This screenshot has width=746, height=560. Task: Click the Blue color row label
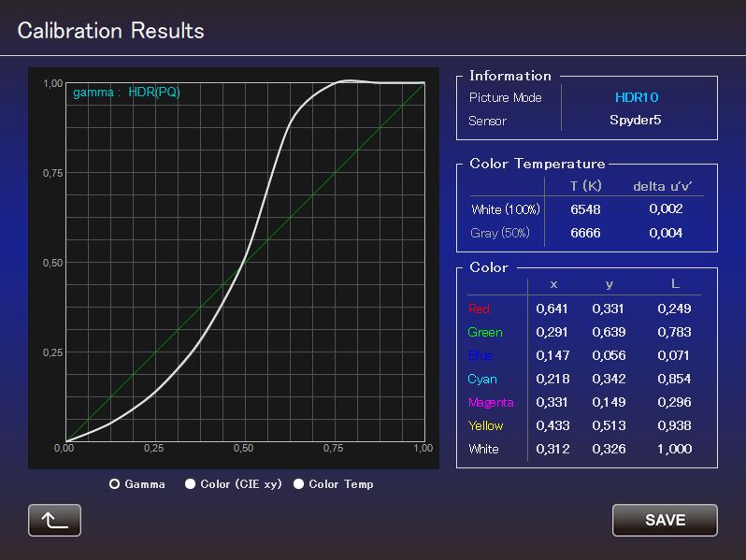pyautogui.click(x=481, y=355)
